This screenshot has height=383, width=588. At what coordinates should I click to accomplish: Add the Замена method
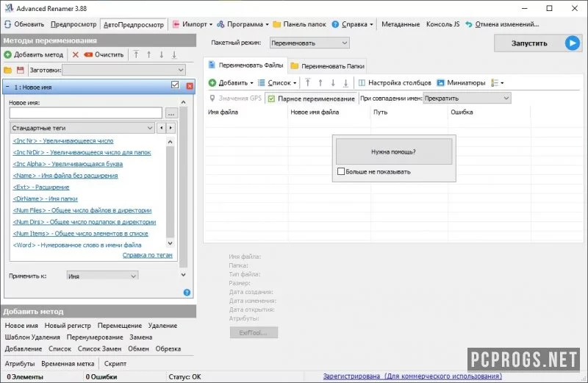tap(140, 337)
